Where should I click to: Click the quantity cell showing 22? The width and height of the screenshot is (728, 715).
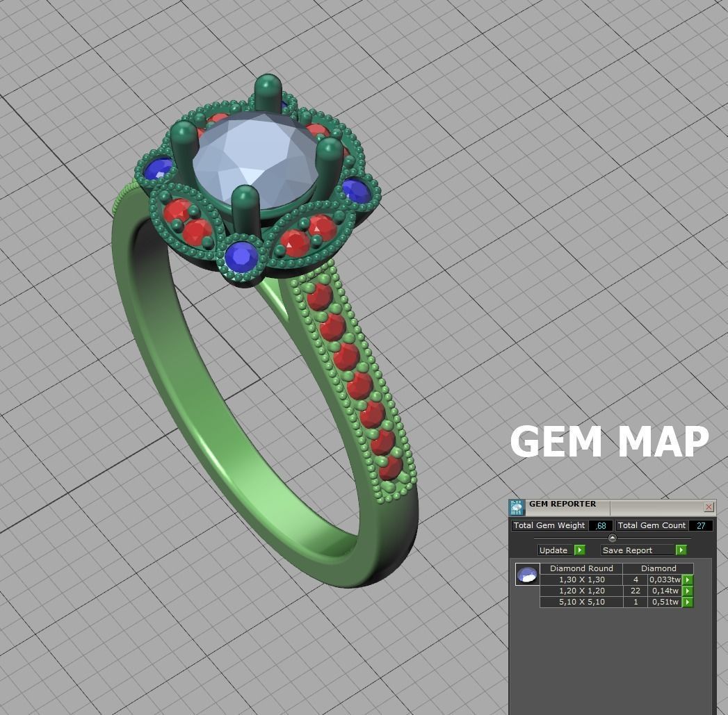coord(635,591)
